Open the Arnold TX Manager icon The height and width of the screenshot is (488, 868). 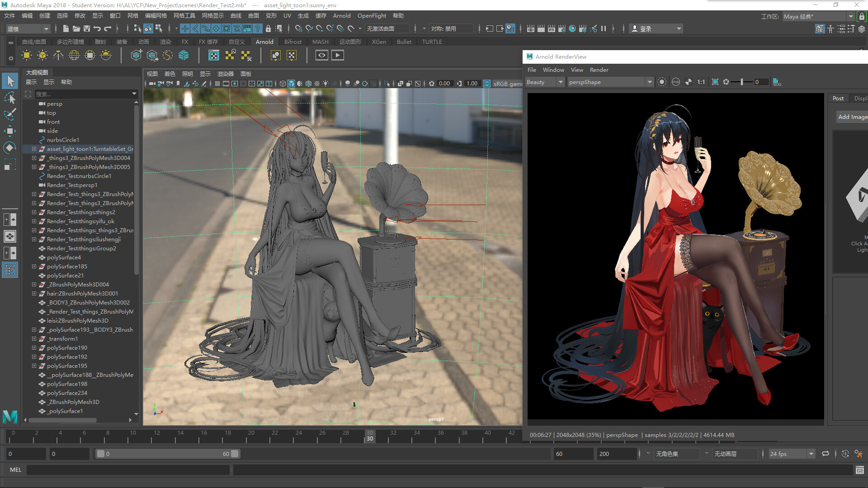click(214, 55)
